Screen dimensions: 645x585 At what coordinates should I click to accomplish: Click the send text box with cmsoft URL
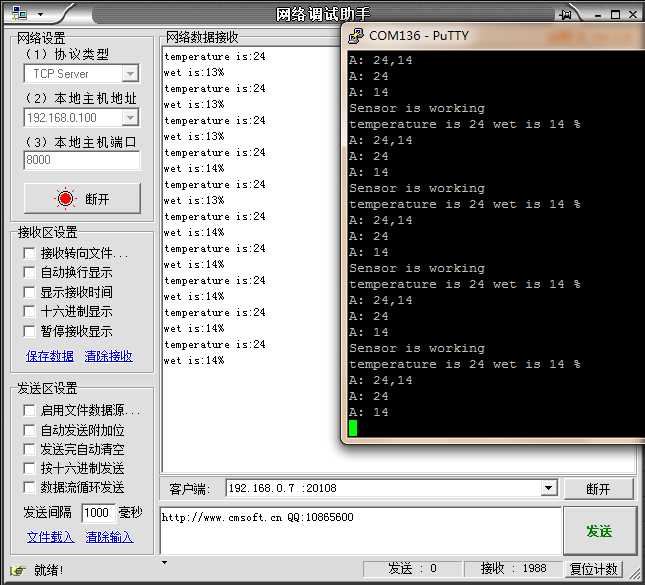361,531
